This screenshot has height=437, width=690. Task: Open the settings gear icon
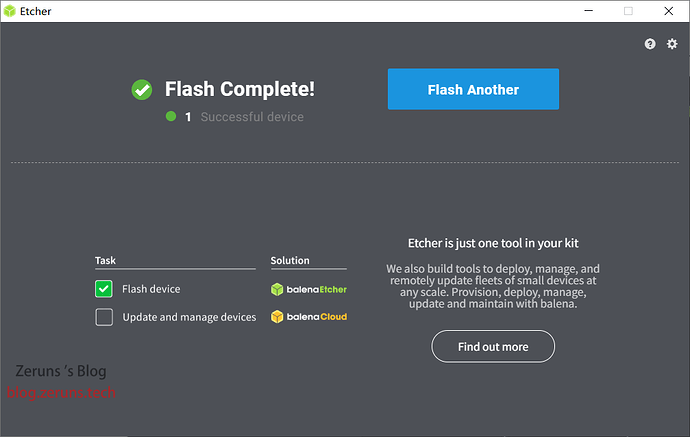(x=672, y=44)
